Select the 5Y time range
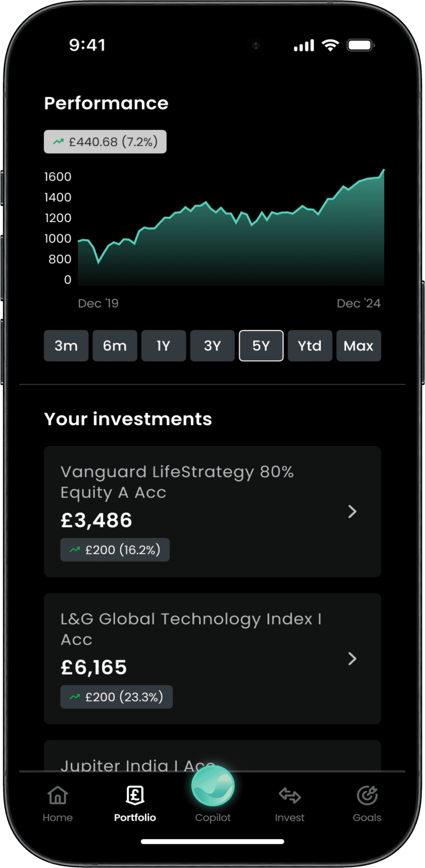Image resolution: width=425 pixels, height=868 pixels. pos(261,346)
